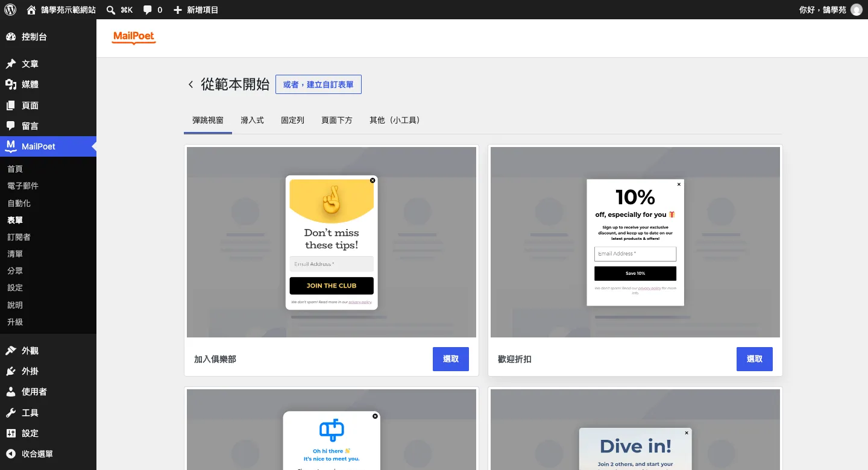
Task: Switch to the 滑入式 tab
Action: pyautogui.click(x=252, y=121)
